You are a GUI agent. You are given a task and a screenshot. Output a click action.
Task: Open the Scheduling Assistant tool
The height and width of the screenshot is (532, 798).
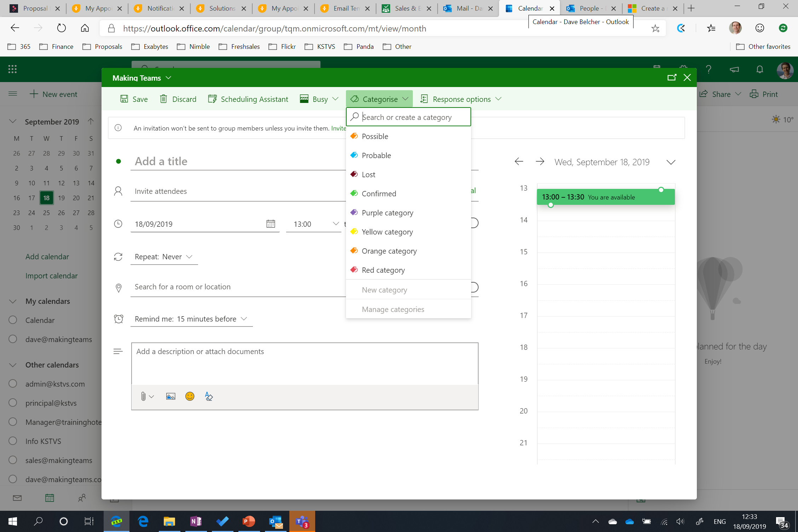[x=248, y=99]
